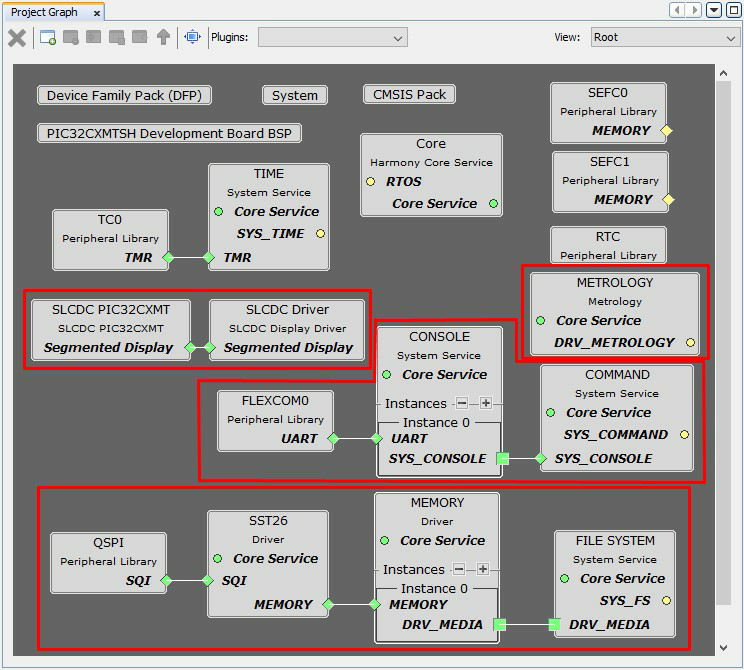
Task: Click the SYS_COMMAND yellow circle port
Action: (x=684, y=435)
